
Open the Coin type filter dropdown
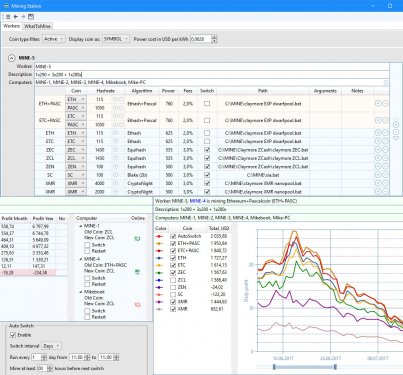(54, 39)
